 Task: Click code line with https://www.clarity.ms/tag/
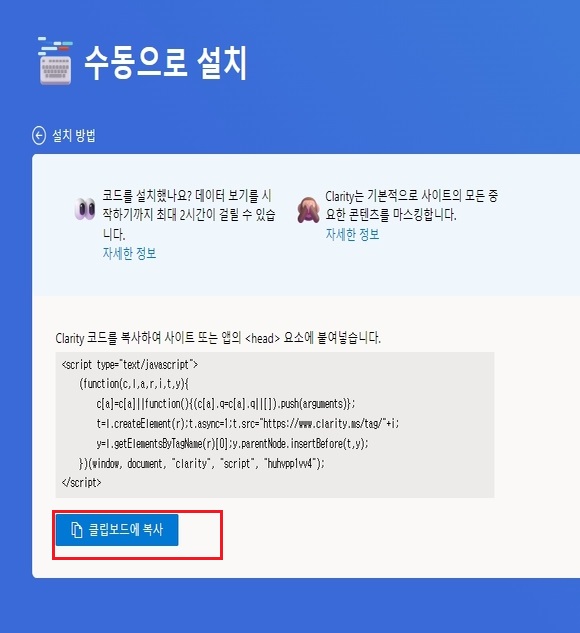247,423
